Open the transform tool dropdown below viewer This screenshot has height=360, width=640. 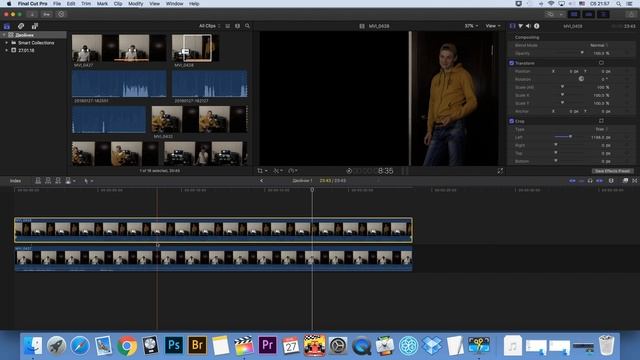tap(262, 171)
